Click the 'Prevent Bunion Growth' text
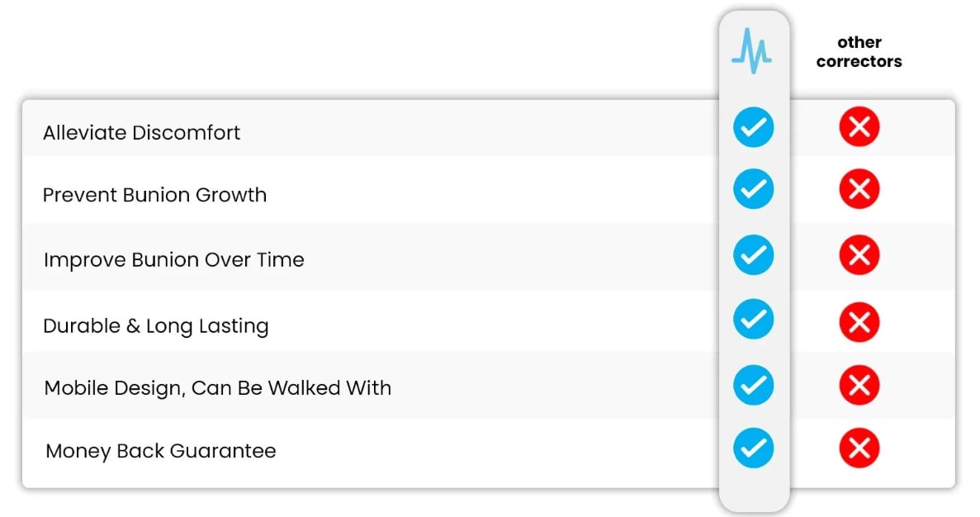This screenshot has height=517, width=980. [154, 196]
